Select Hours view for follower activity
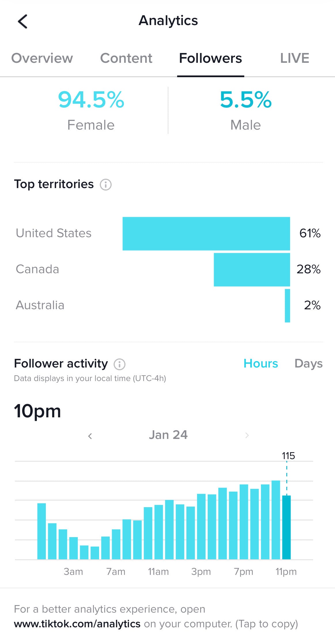 point(260,363)
